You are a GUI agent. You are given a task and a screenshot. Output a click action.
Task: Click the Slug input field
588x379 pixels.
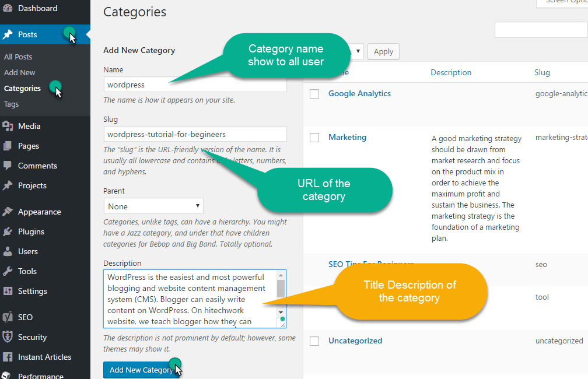195,134
